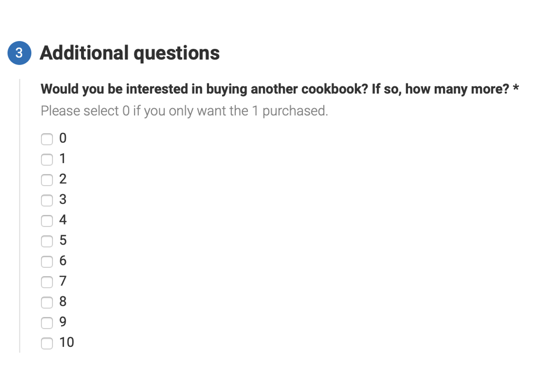This screenshot has width=543, height=392.
Task: Select the checkbox labeled 2
Action: 47,179
